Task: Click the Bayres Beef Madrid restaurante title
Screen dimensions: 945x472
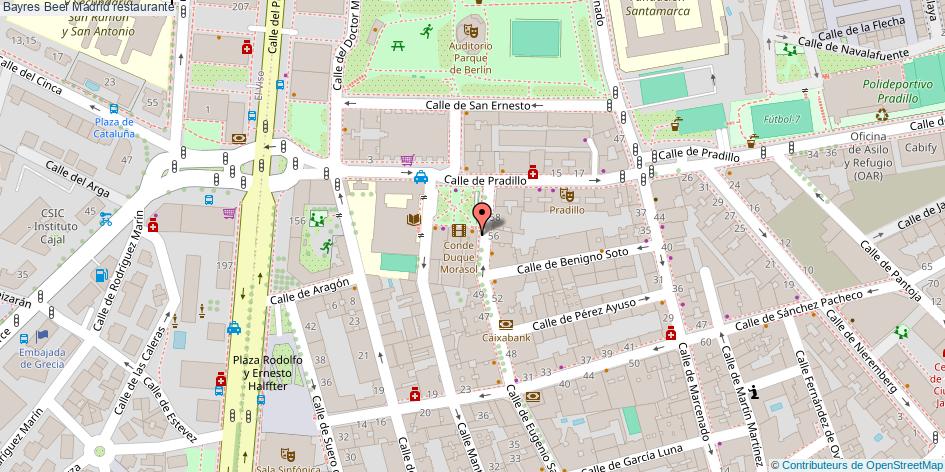Action: [88, 7]
